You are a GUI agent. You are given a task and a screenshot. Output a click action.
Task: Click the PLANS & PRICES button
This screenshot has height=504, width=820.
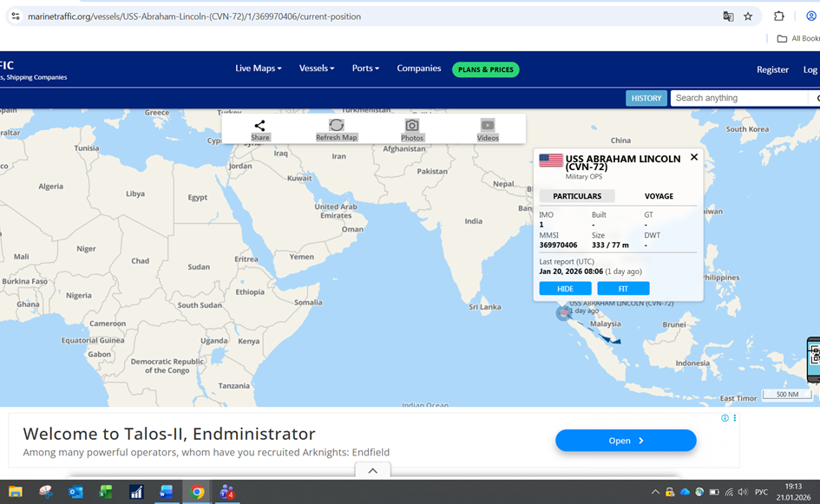coord(486,69)
